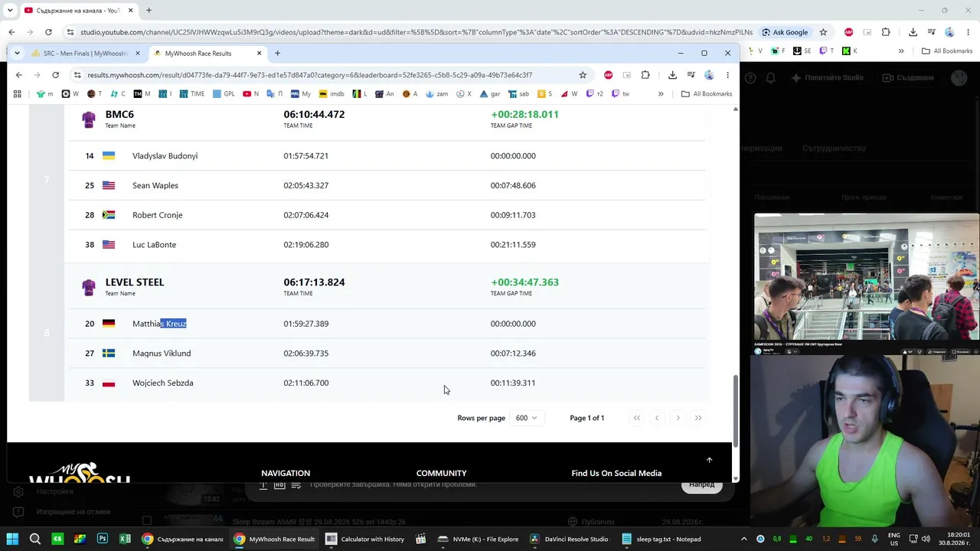Viewport: 980px width, 551px height.
Task: Click BMC6 team time 06:10:44.472
Action: (314, 114)
